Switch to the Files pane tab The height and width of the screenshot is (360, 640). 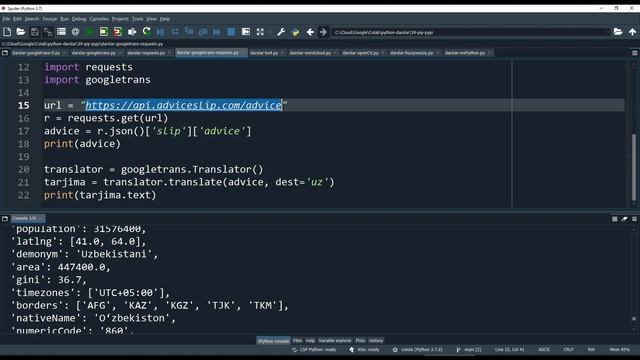pyautogui.click(x=298, y=340)
